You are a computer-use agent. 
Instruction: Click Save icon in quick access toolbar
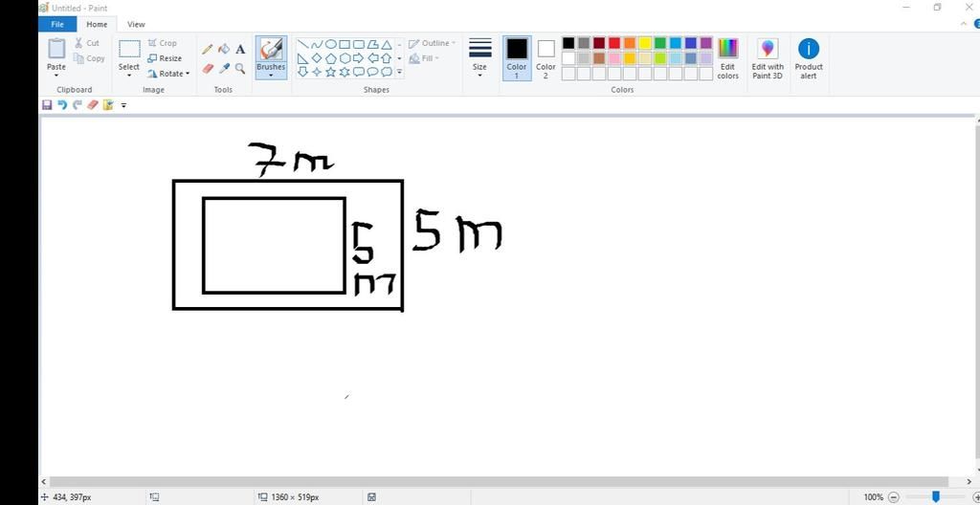(x=47, y=105)
